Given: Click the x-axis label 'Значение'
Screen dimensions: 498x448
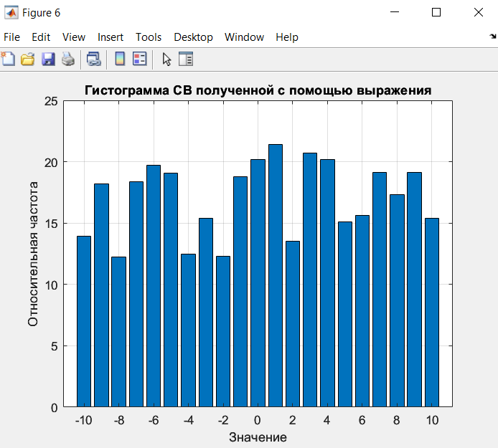Looking at the screenshot, I should point(258,437).
